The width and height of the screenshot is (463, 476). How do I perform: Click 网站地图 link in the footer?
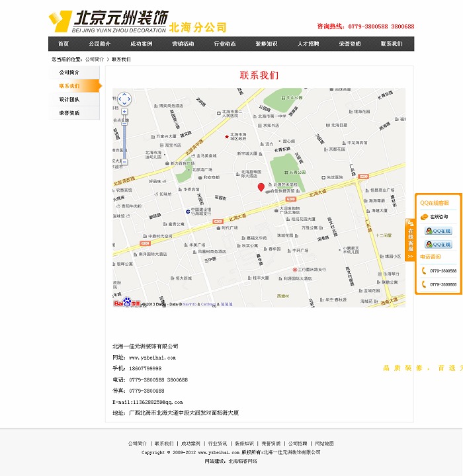click(324, 444)
